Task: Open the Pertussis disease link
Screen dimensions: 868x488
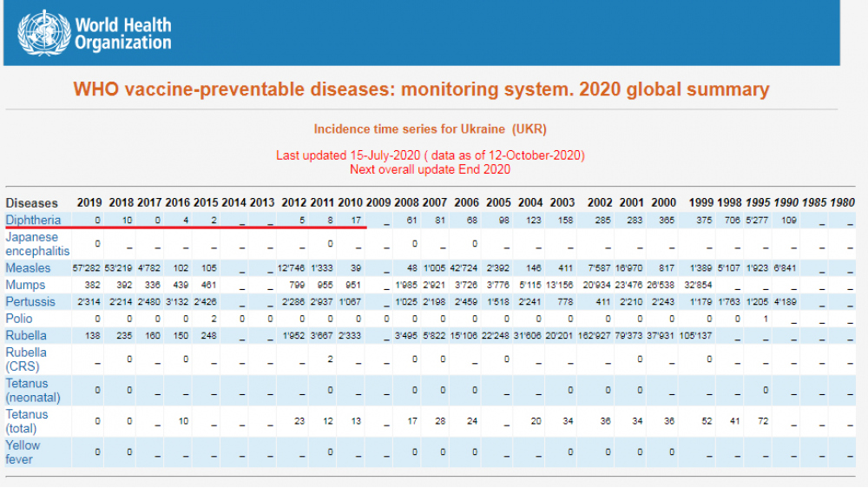Action: [30, 302]
